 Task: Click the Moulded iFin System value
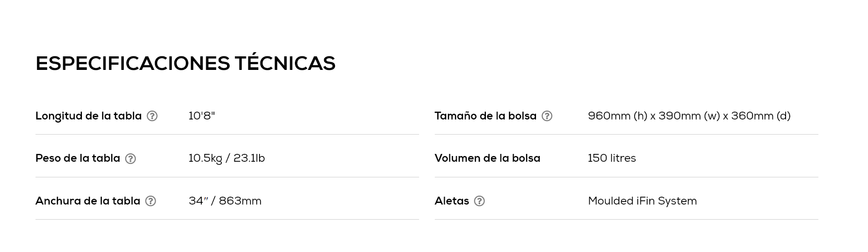point(642,201)
